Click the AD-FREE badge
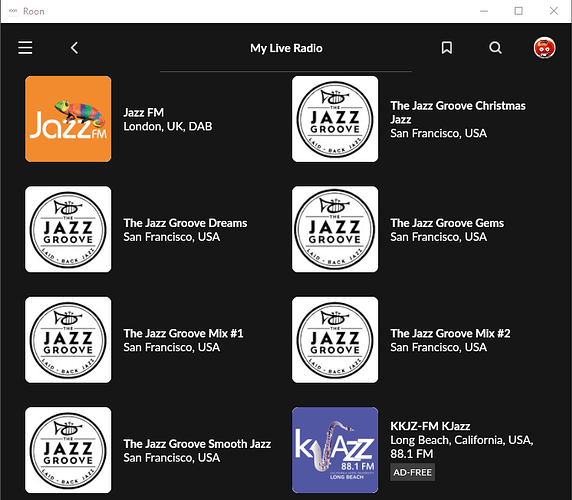This screenshot has height=500, width=572. point(412,472)
